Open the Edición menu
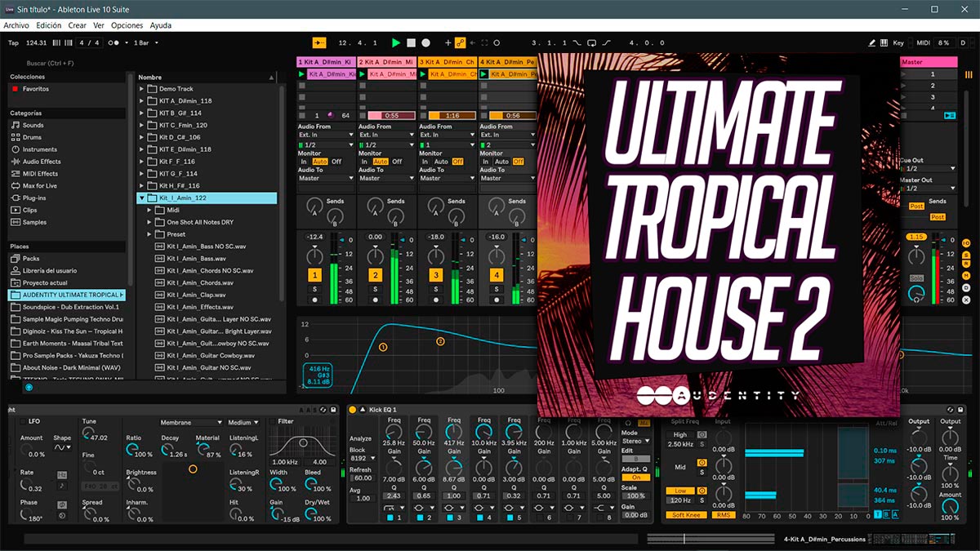 [49, 25]
